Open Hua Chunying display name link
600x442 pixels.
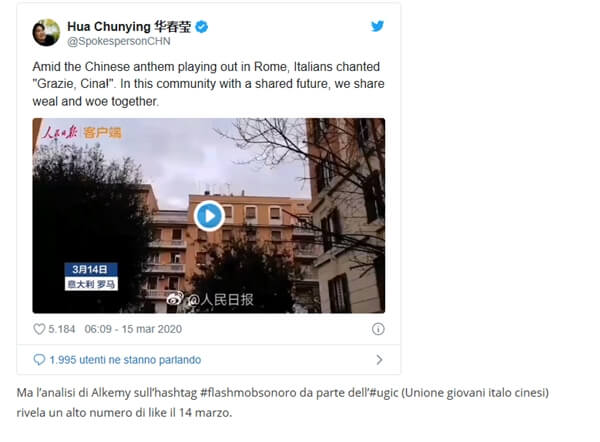pyautogui.click(x=129, y=26)
